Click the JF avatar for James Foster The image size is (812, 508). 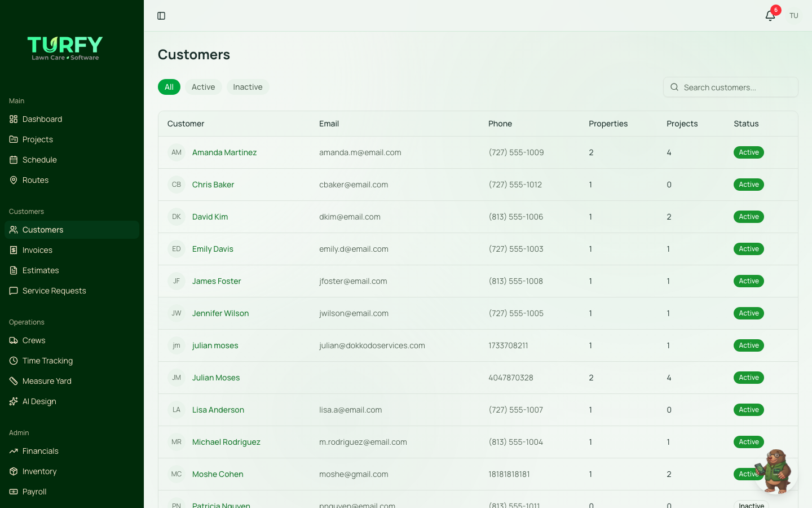coord(176,281)
